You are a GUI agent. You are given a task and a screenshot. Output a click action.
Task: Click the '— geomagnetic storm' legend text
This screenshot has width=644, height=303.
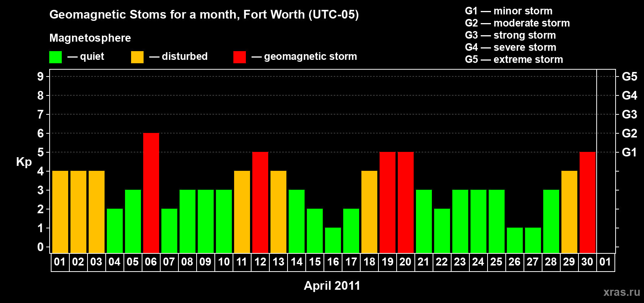click(304, 57)
